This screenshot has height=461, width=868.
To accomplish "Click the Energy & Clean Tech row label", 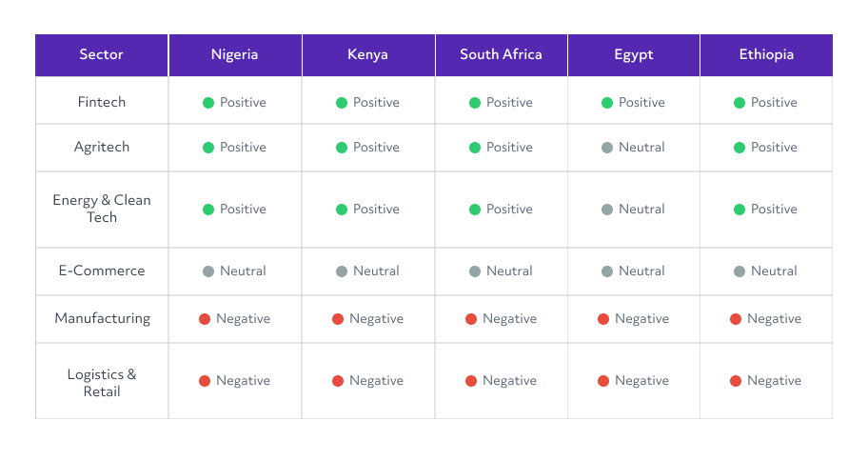I will pos(102,209).
